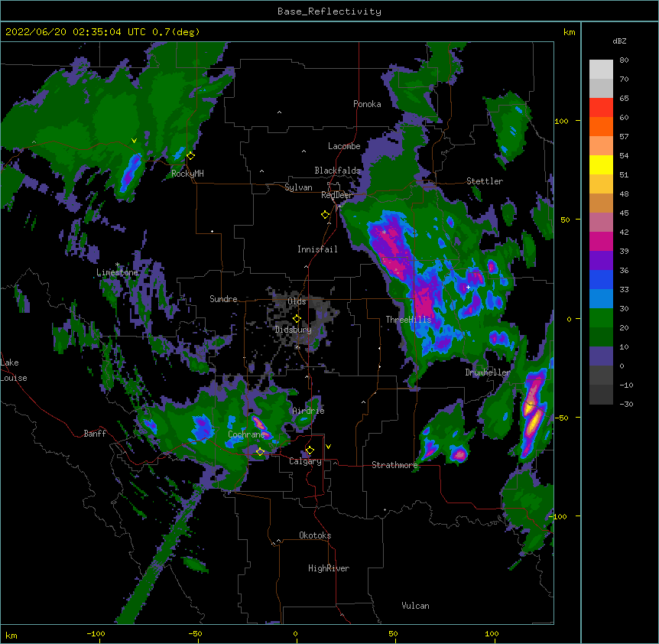Click the white plus marker in the storm cell

point(468,287)
